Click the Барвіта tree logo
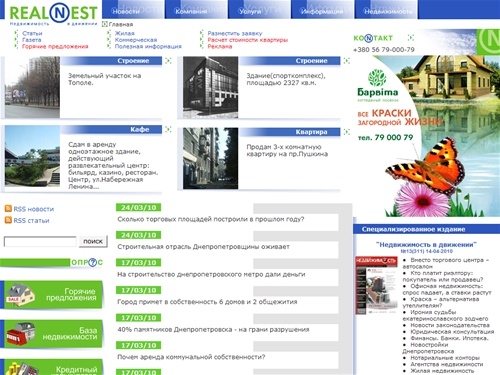The height and width of the screenshot is (375, 500). point(377,78)
